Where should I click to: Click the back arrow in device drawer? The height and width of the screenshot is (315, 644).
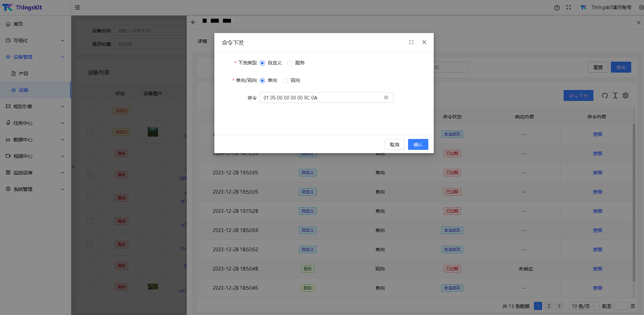pyautogui.click(x=193, y=22)
